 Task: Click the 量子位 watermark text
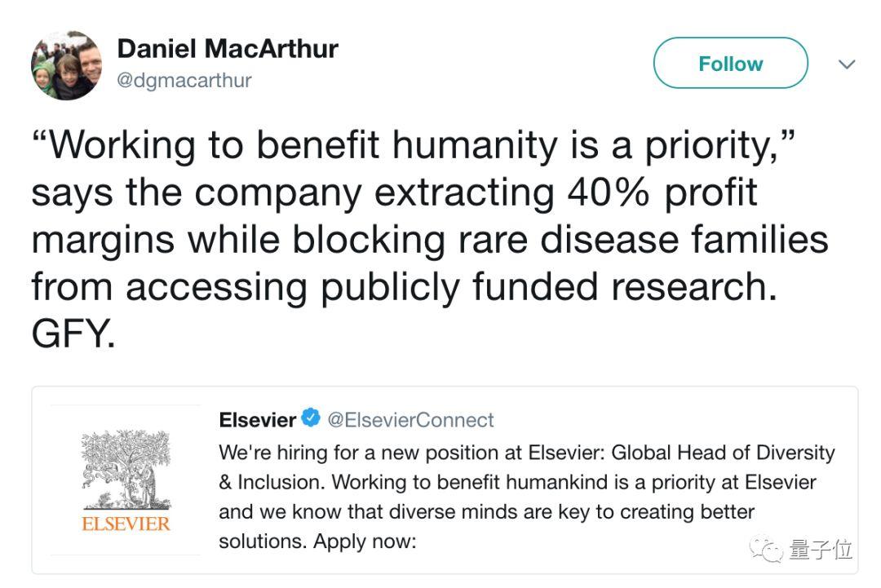pyautogui.click(x=820, y=550)
